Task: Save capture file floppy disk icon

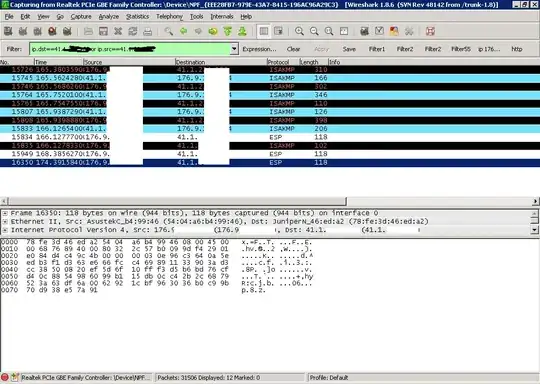Action: pyautogui.click(x=103, y=31)
